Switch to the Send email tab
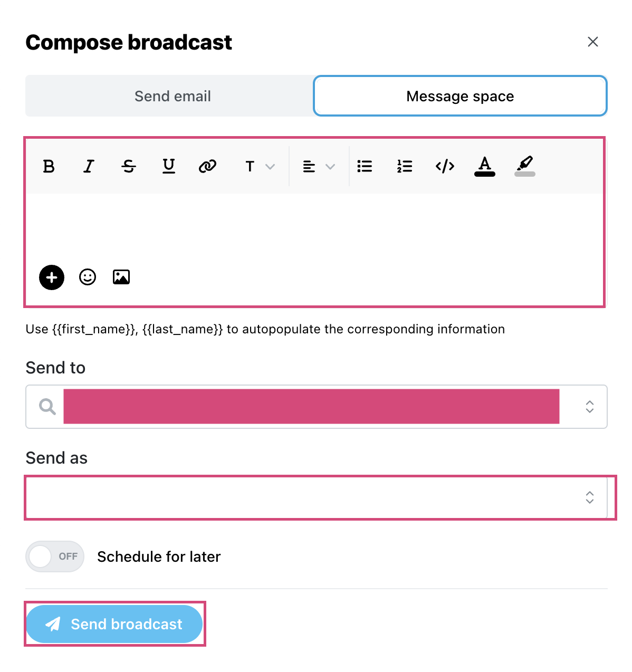The height and width of the screenshot is (672, 632). click(x=173, y=96)
